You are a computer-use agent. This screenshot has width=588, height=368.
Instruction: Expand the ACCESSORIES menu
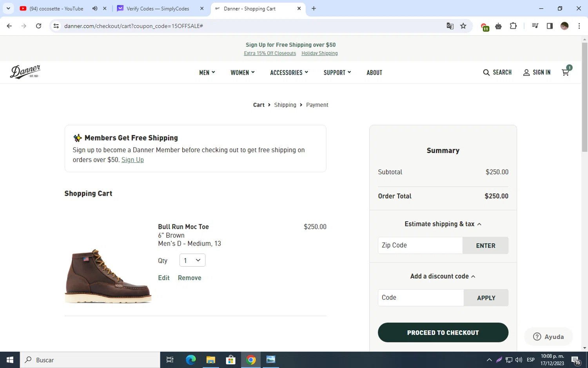point(289,73)
